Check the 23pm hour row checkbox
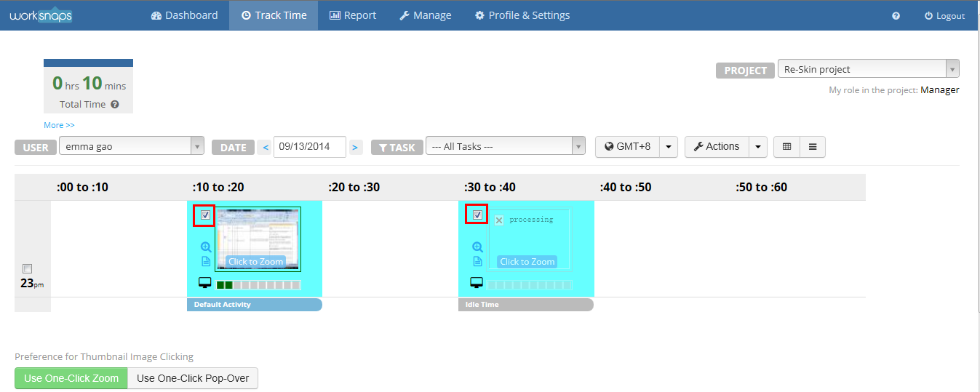This screenshot has height=392, width=980. (x=27, y=268)
